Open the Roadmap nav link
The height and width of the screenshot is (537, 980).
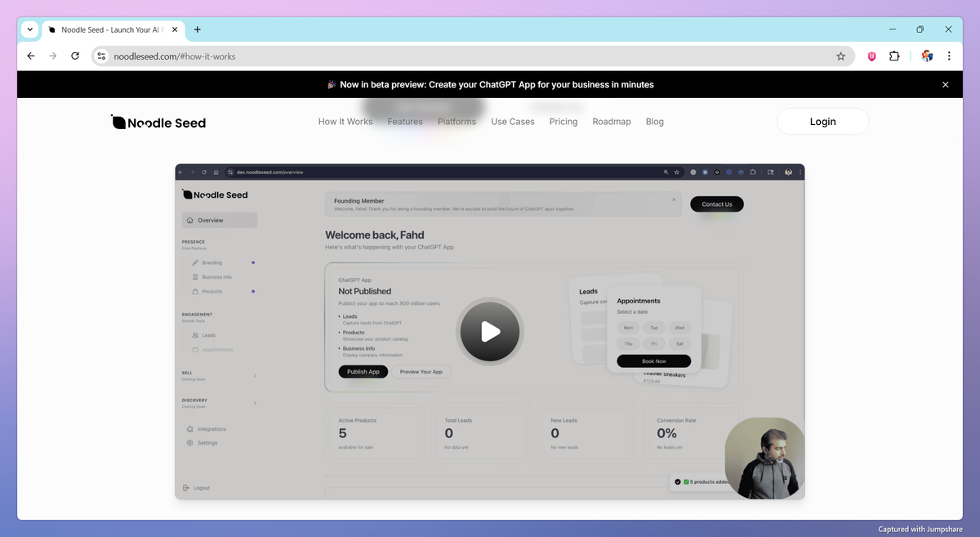(x=612, y=122)
